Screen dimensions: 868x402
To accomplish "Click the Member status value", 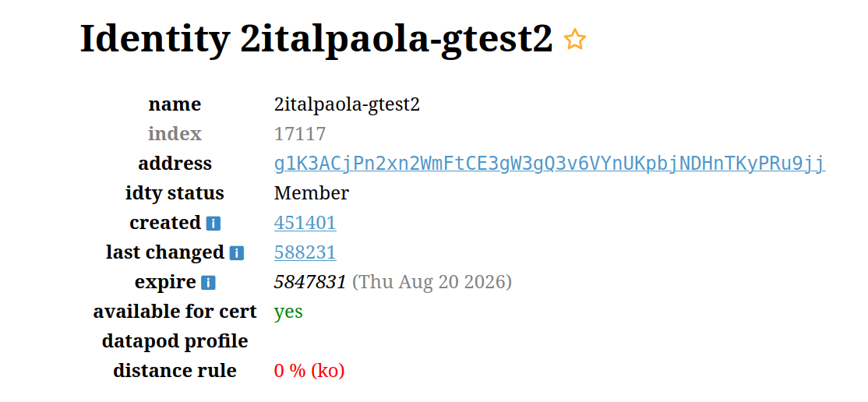I will pyautogui.click(x=312, y=193).
